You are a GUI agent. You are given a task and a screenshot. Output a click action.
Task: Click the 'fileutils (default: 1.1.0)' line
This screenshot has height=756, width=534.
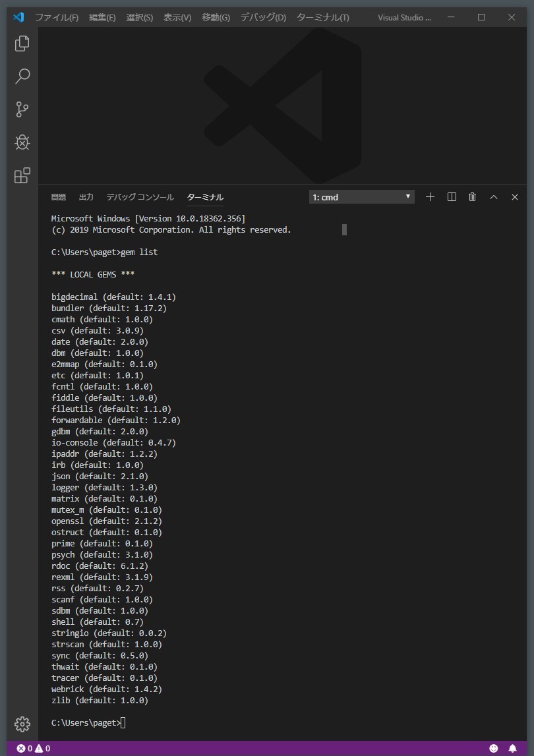[111, 409]
